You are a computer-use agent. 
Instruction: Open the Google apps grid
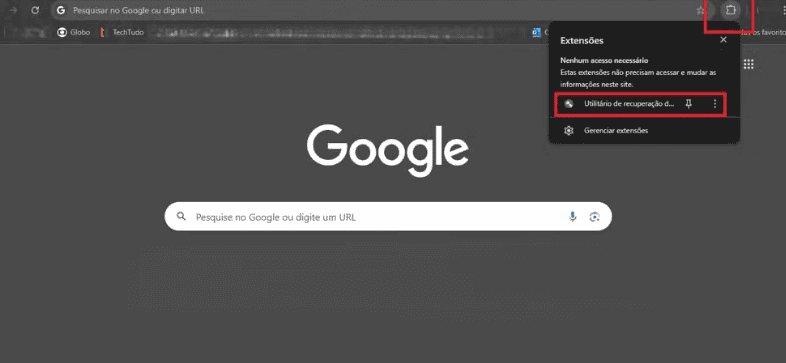(x=748, y=64)
